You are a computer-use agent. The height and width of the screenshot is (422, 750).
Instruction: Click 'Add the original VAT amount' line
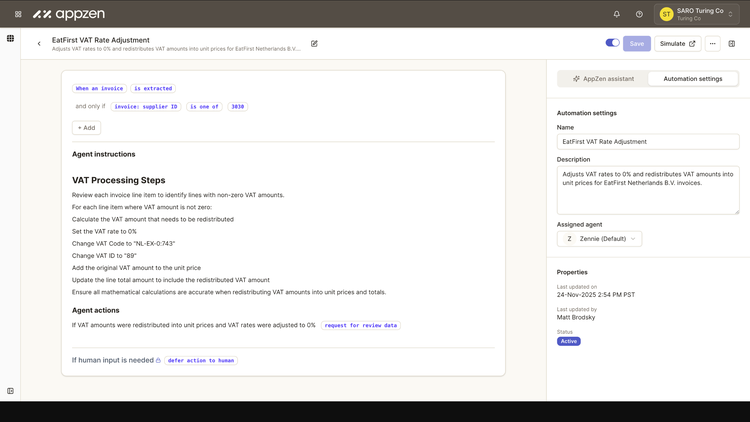point(136,268)
